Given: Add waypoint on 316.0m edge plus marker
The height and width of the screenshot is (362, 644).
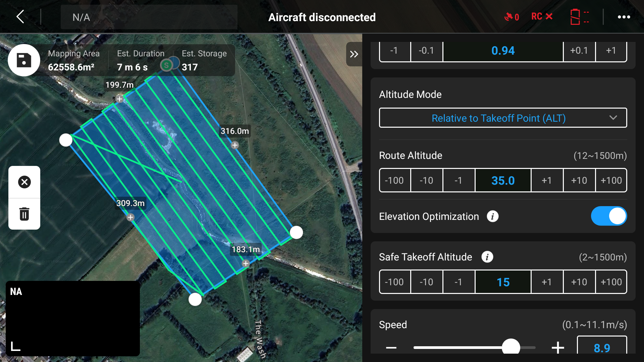Looking at the screenshot, I should (235, 145).
